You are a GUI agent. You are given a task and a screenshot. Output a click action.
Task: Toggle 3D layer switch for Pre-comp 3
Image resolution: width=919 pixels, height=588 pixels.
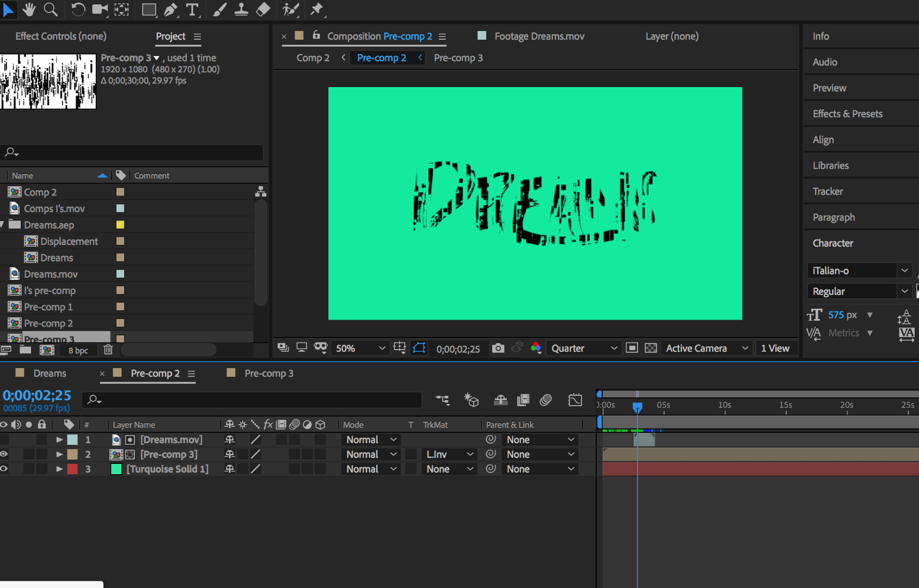321,454
